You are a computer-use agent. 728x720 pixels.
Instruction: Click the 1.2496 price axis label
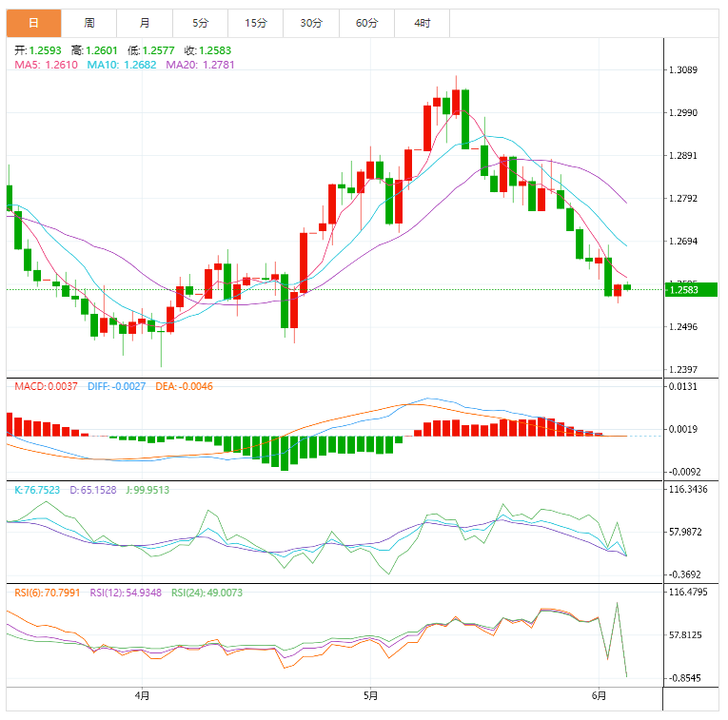click(x=683, y=327)
